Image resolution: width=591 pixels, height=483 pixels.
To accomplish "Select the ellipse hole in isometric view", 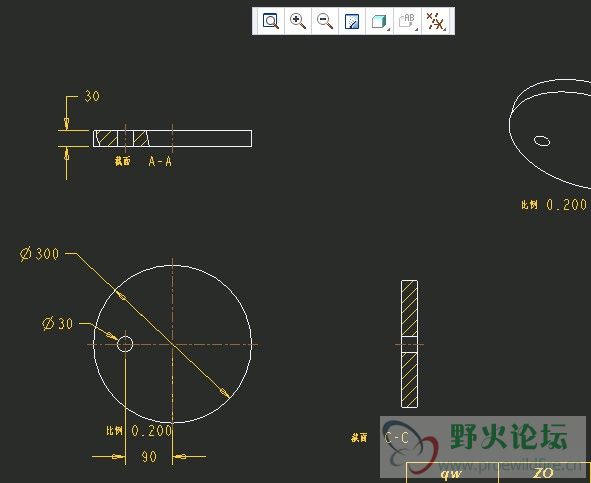I will (x=542, y=141).
